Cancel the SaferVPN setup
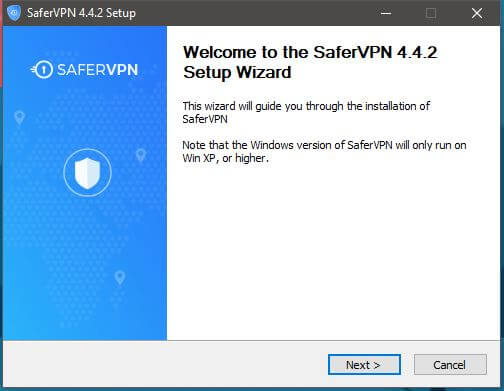Screen dimensions: 504x391 coord(450,365)
